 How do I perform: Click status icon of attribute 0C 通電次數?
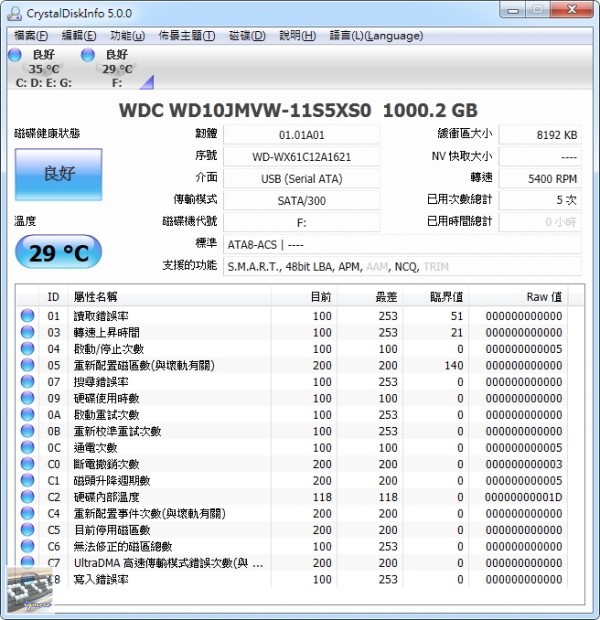(x=27, y=447)
